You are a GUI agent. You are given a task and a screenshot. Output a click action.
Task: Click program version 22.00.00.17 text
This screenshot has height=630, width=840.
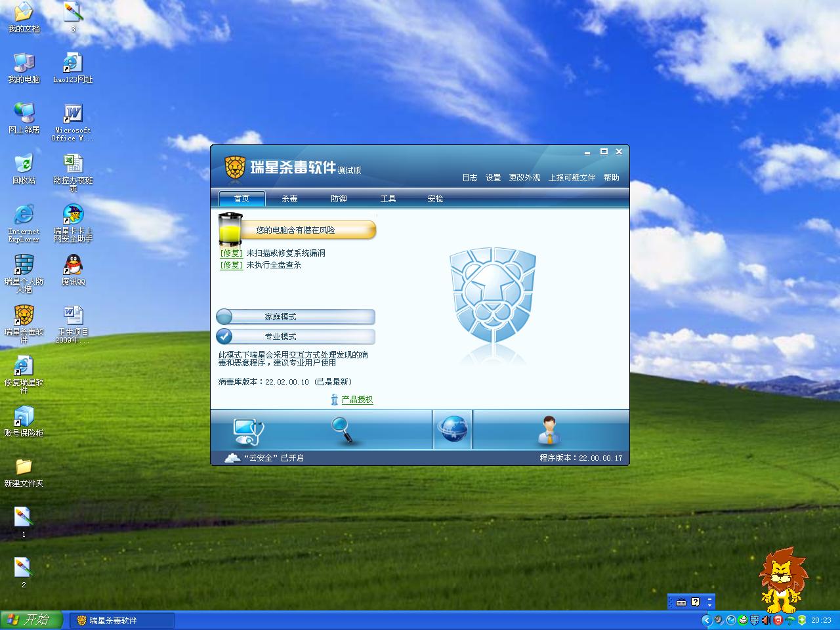coord(581,458)
